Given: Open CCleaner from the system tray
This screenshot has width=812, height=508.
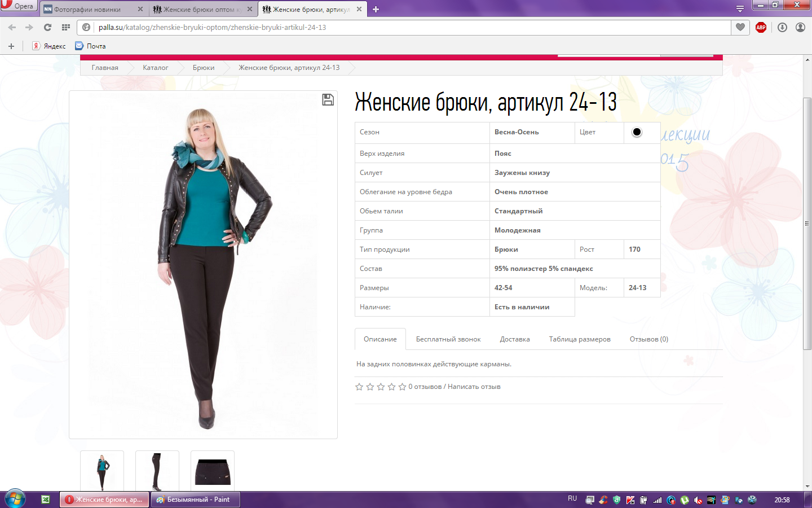Looking at the screenshot, I should point(603,500).
